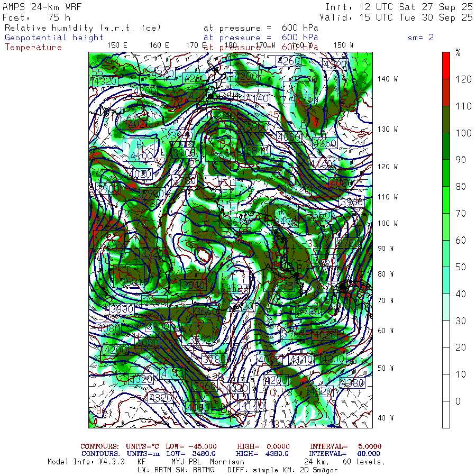Click the colorbar tick label '50'
Image resolution: width=476 pixels, height=476 pixels.
[461, 267]
